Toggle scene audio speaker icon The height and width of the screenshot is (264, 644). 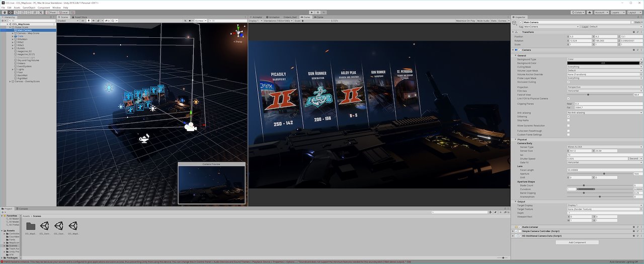pyautogui.click(x=94, y=21)
